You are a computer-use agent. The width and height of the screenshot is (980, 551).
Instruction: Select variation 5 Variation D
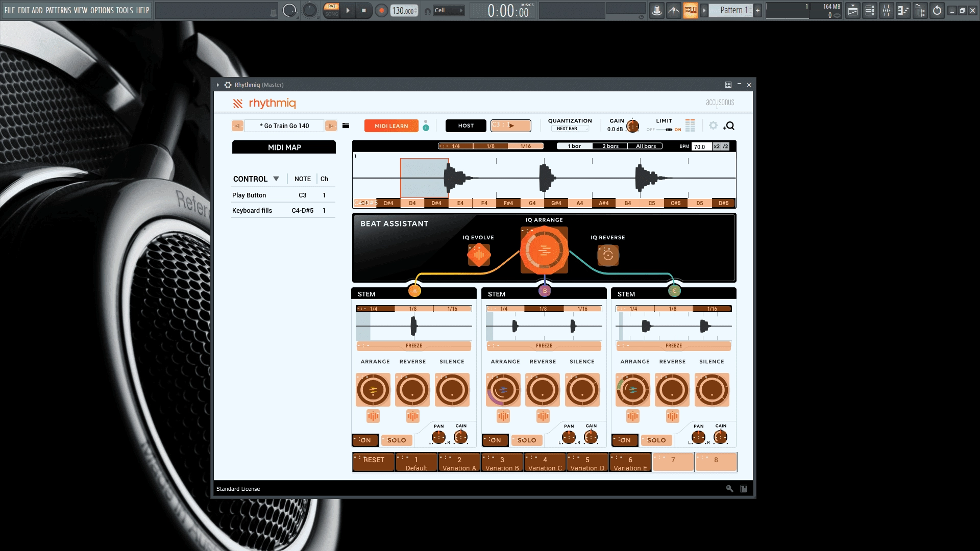[587, 462]
